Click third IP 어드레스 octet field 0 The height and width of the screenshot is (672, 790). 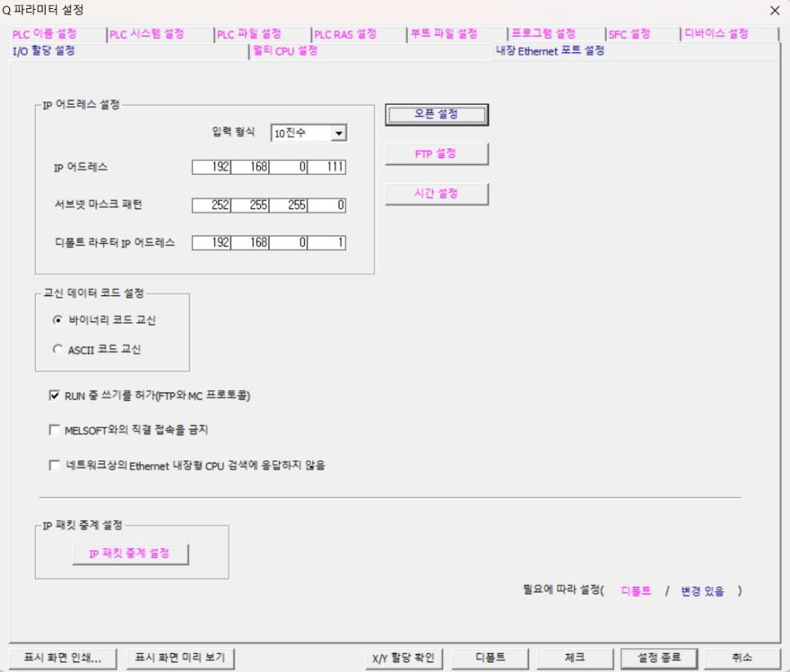(288, 167)
